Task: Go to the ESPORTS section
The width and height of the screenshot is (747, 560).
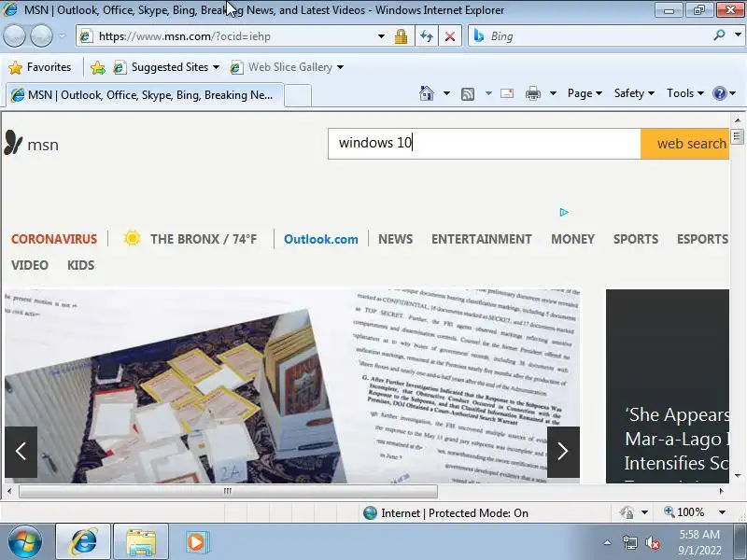Action: 703,239
